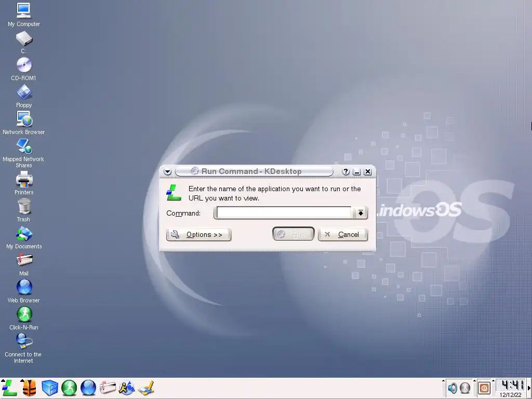Close the Run Command dialog with X
The image size is (532, 399).
[x=367, y=171]
